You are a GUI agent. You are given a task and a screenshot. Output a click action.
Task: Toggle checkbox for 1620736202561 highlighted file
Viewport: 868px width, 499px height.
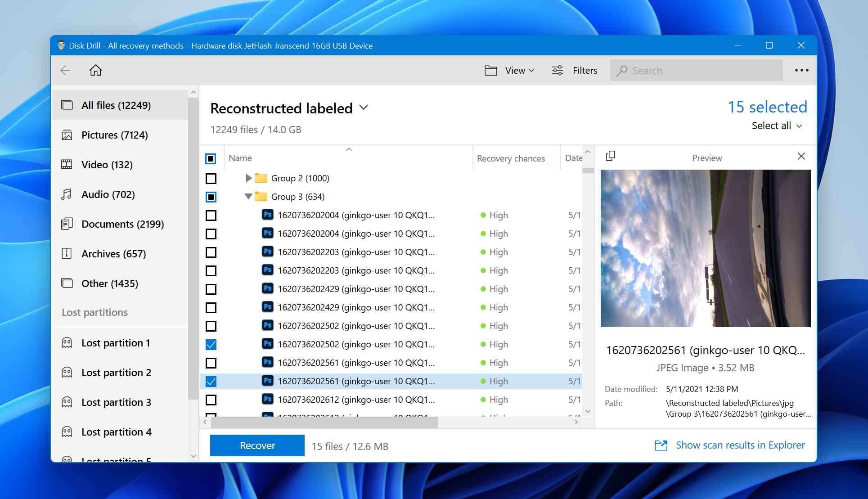pyautogui.click(x=211, y=381)
